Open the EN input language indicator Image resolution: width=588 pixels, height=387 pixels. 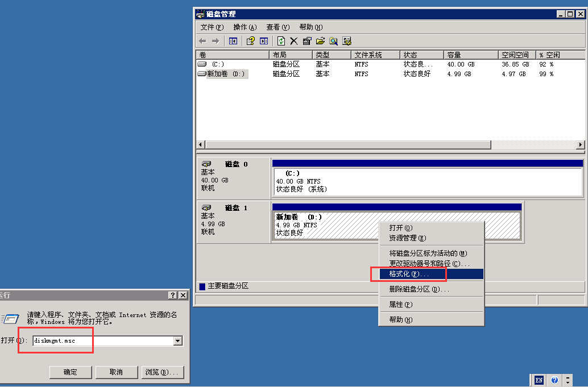539,380
